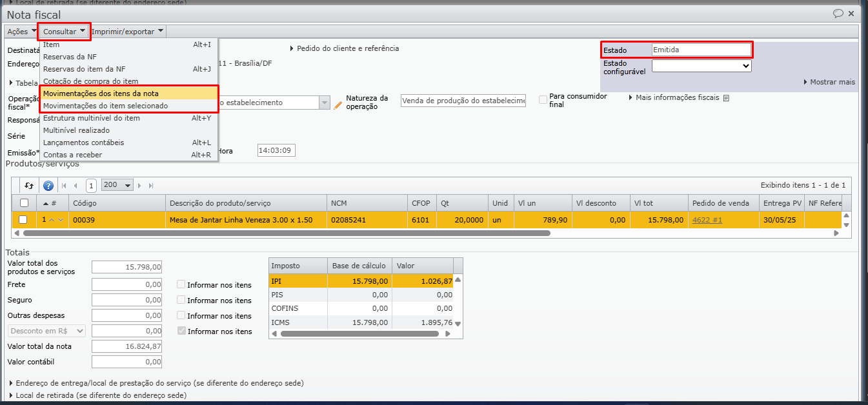Click the tax table scroll-left arrow

pyautogui.click(x=273, y=334)
